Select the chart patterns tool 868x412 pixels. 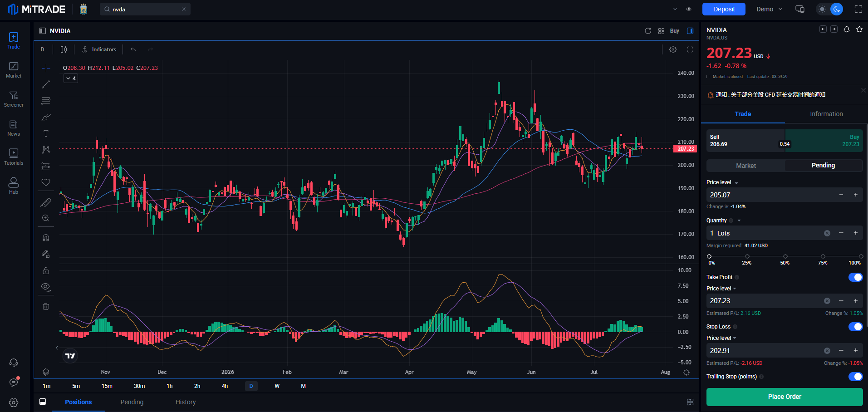(46, 150)
